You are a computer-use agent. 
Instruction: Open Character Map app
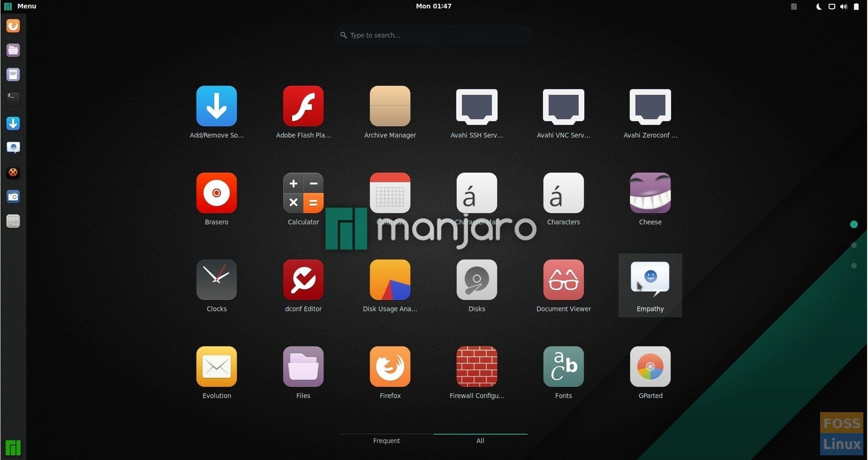pos(476,193)
